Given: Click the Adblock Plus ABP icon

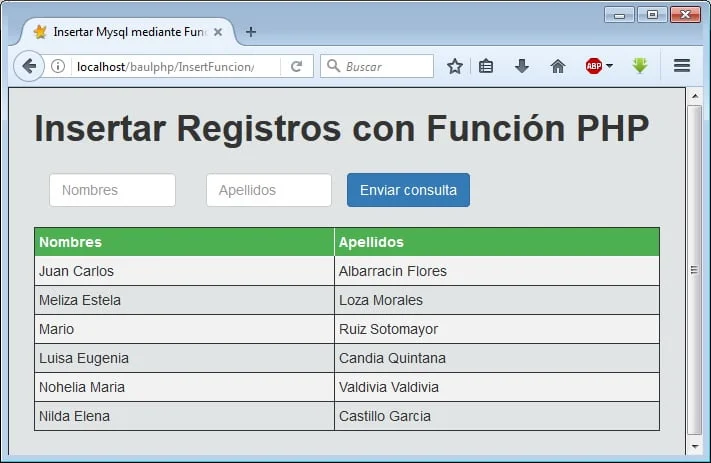Looking at the screenshot, I should (x=594, y=66).
